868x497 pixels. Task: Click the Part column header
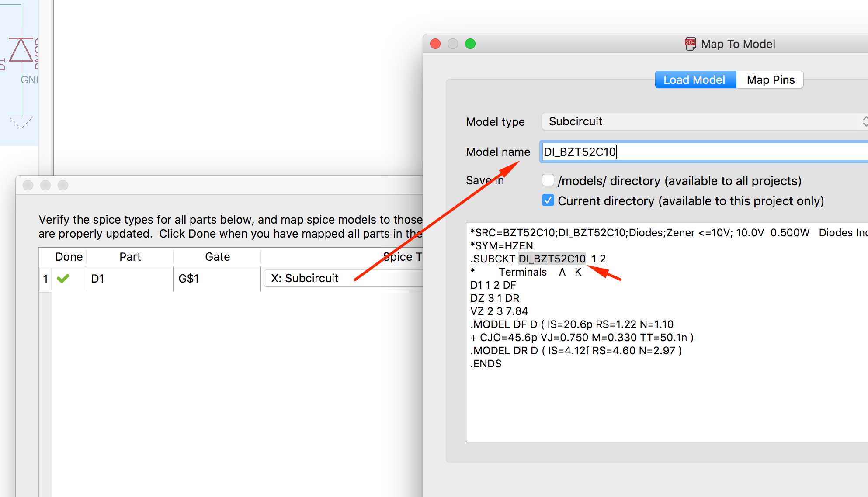coord(130,257)
